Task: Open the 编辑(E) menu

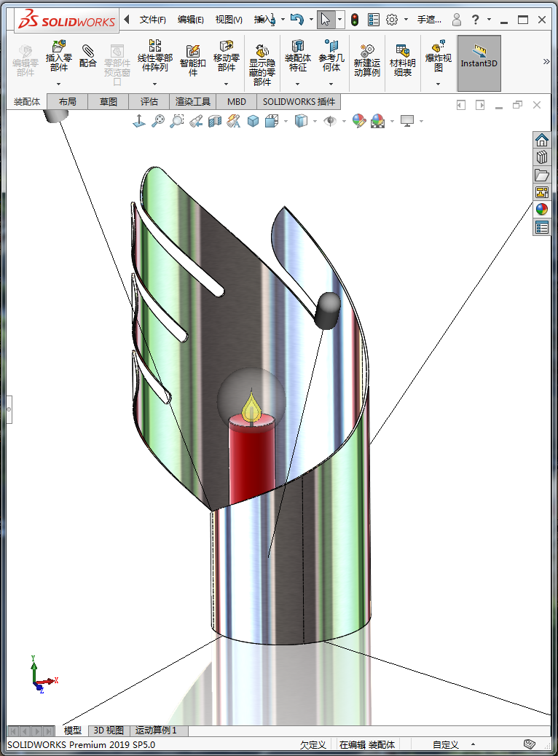Action: point(191,20)
